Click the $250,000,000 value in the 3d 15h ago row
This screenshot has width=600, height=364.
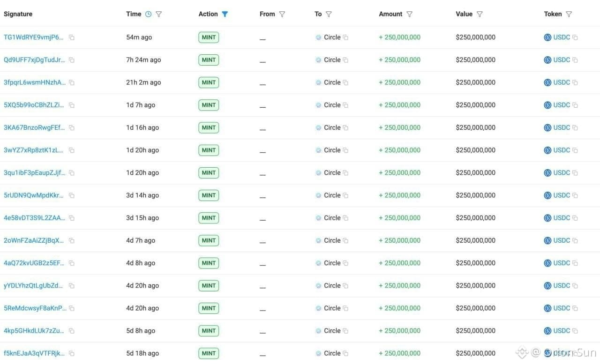(475, 218)
